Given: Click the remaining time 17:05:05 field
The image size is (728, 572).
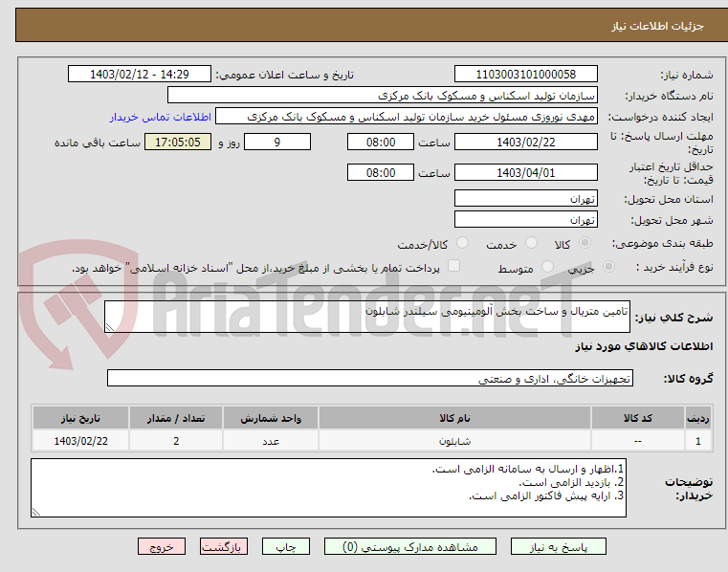Looking at the screenshot, I should click(178, 143).
